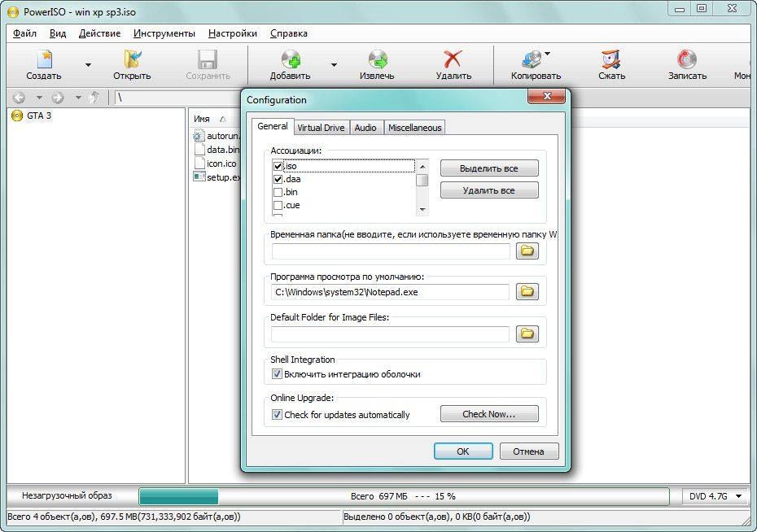
Task: Uncheck the .iso association checkbox
Action: click(x=278, y=167)
